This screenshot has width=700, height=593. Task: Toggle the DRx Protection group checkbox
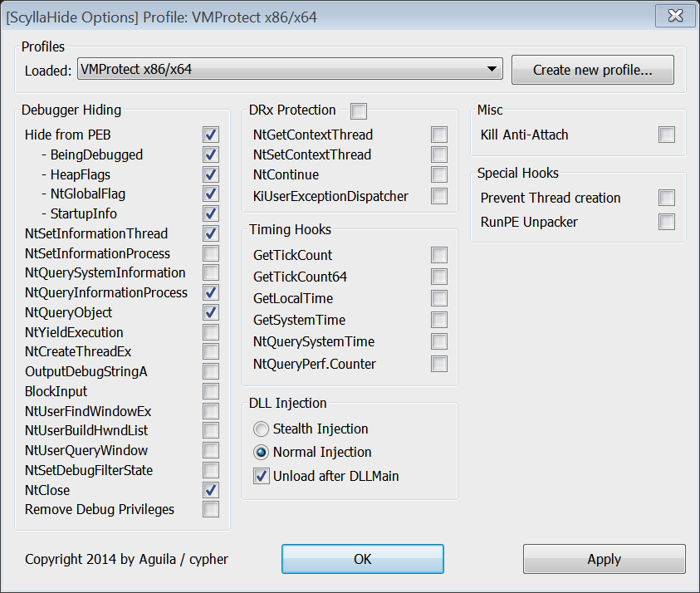click(x=359, y=110)
